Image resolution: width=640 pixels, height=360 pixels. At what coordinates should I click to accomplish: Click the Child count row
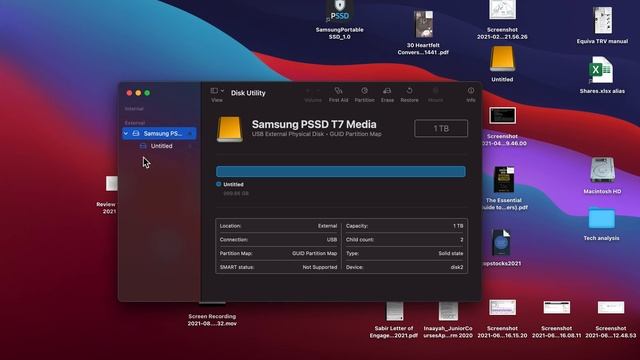click(x=404, y=240)
